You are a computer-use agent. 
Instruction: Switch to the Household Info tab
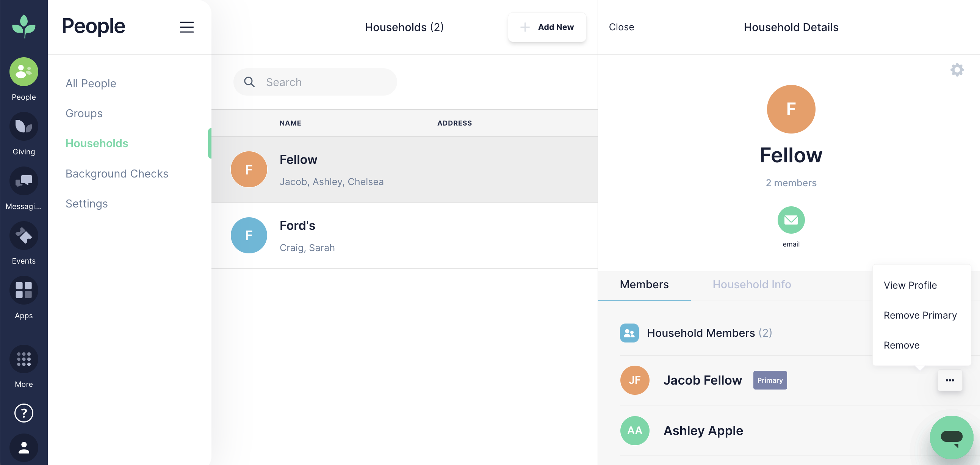point(751,284)
